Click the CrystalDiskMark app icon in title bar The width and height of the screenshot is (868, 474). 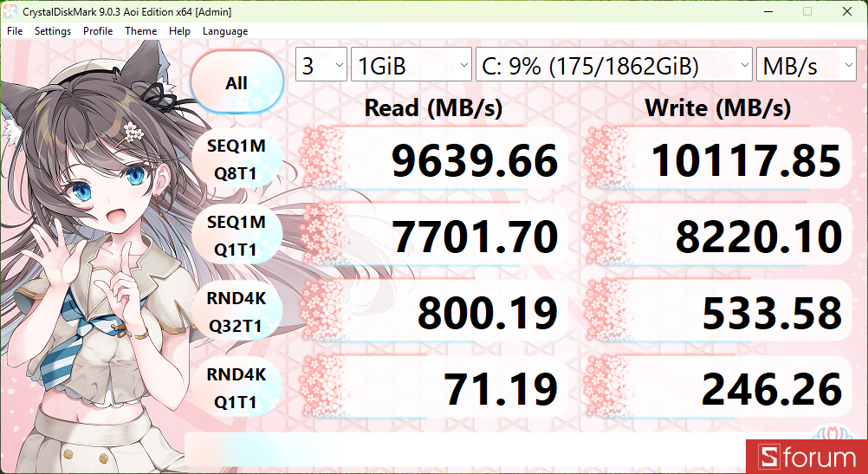click(10, 11)
